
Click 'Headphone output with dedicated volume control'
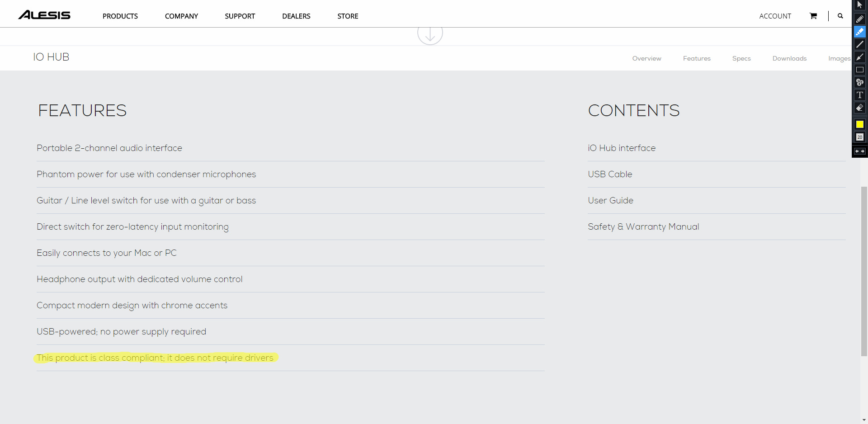140,279
